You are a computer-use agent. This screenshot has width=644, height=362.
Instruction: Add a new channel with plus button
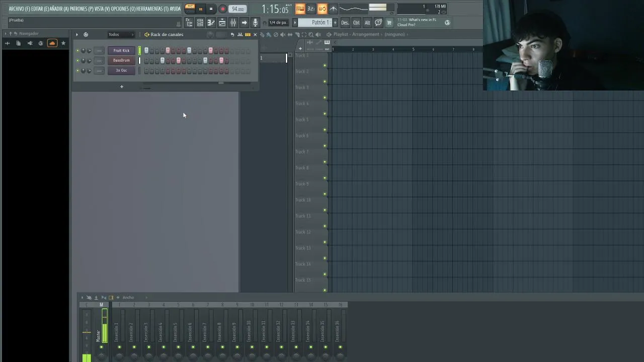[x=121, y=86]
